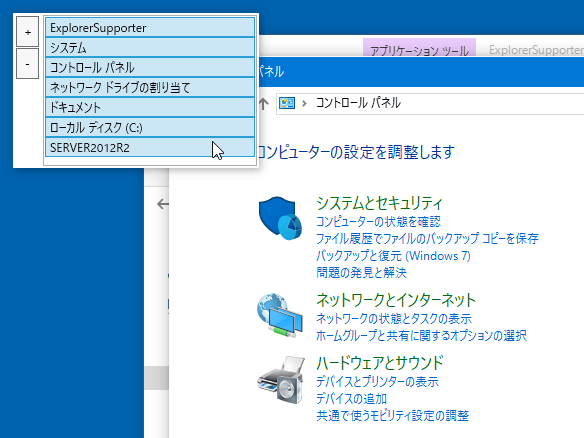Open システムとセキュリティ category heading

[379, 203]
